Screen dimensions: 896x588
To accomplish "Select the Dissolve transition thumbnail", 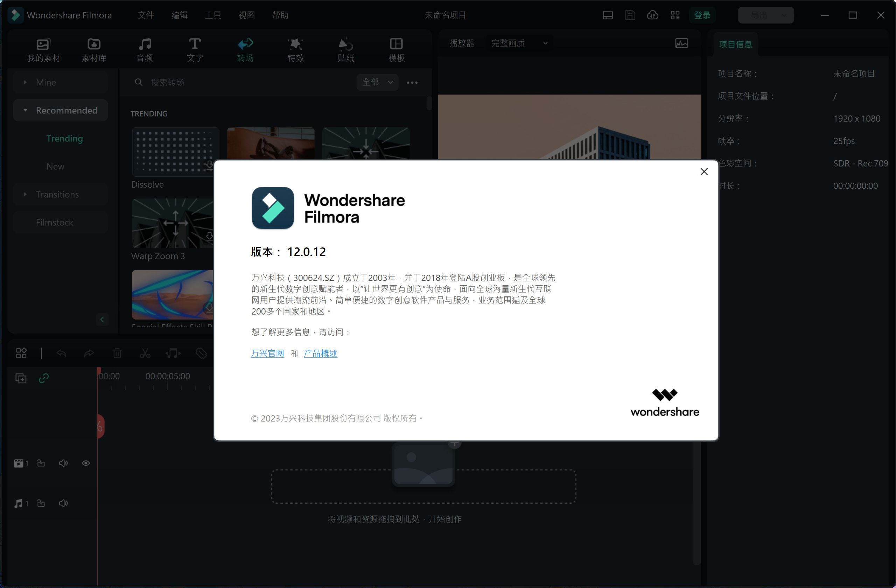I will (175, 152).
